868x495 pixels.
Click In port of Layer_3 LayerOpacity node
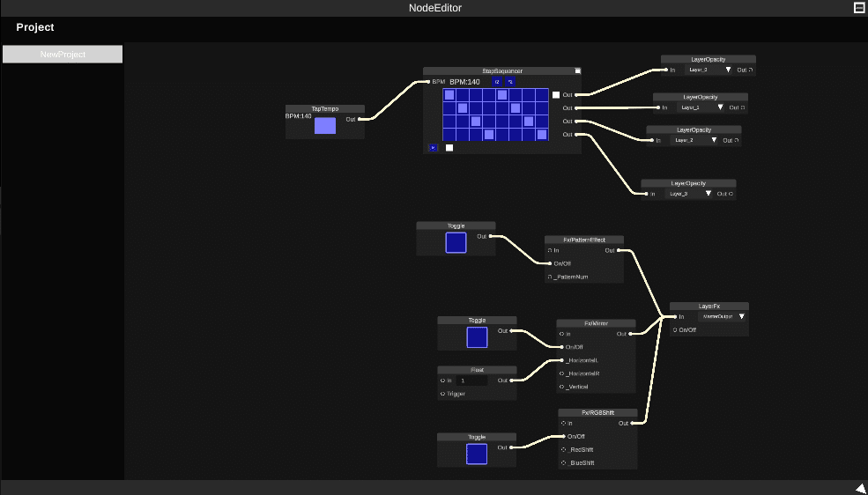click(646, 194)
